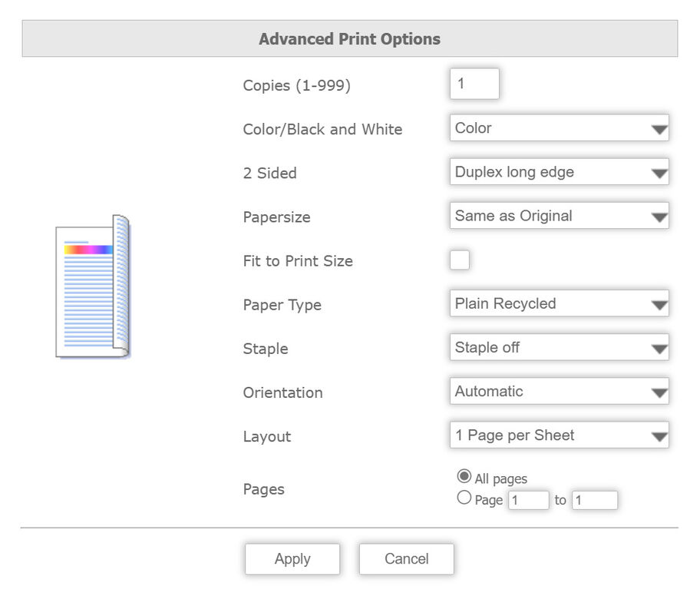Viewport: 700px width, 599px height.
Task: Click the All pages label text
Action: (x=500, y=479)
